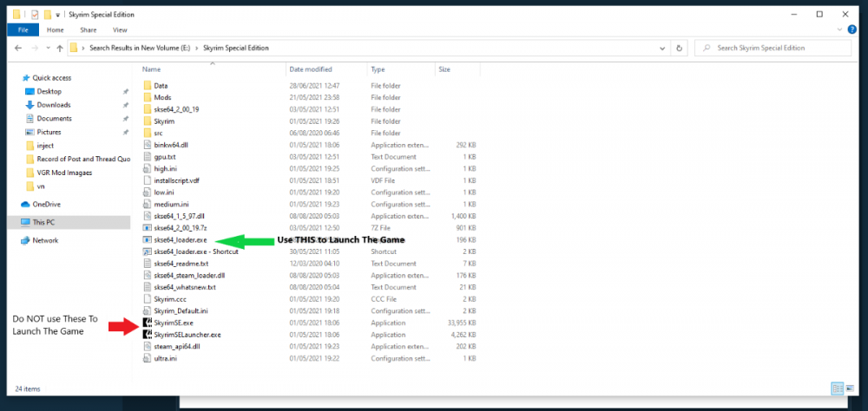Click the src folder icon
868x411 pixels.
coord(147,134)
